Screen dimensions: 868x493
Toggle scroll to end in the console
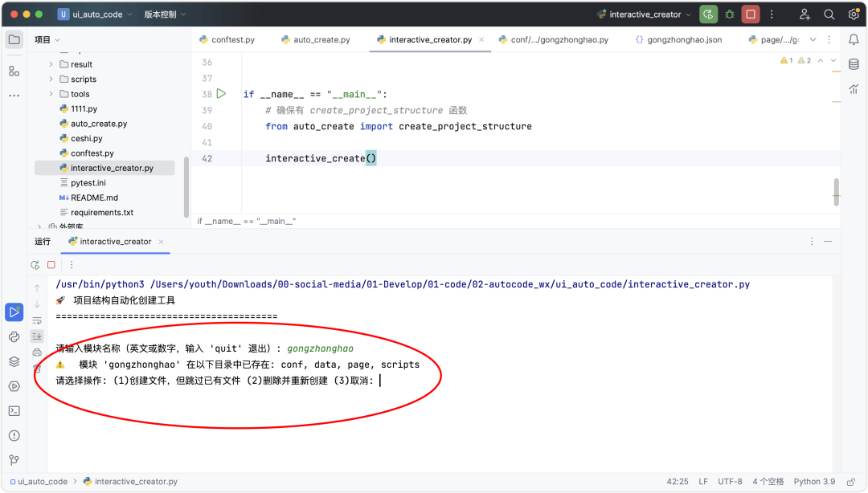click(x=37, y=336)
